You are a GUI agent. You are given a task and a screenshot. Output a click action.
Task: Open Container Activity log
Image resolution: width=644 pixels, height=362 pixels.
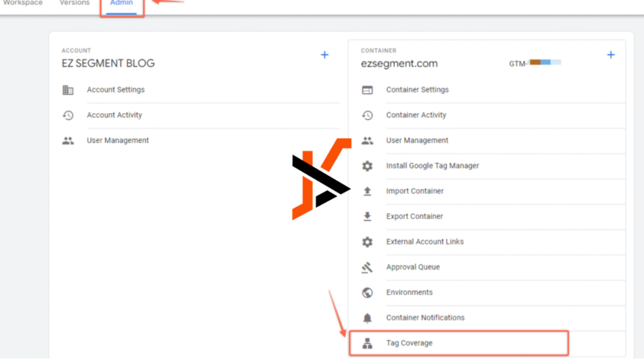coord(416,115)
